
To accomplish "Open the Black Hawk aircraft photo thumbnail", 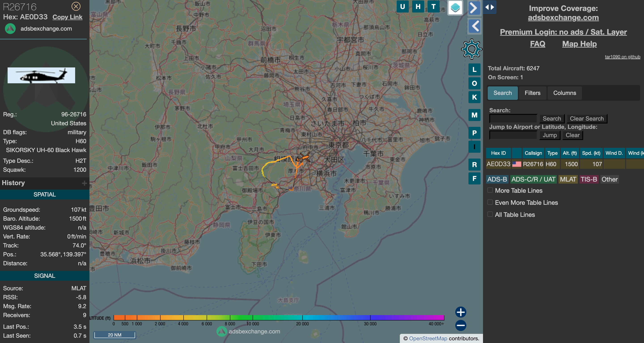I will (x=41, y=75).
